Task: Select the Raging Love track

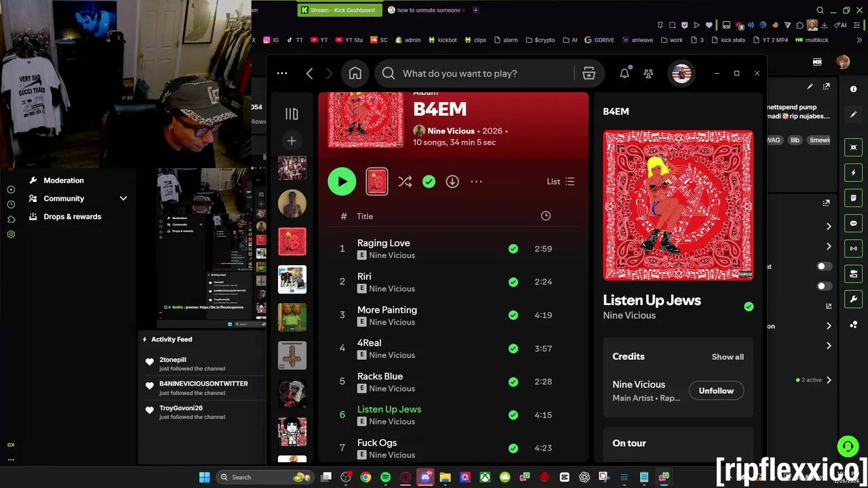Action: [383, 243]
